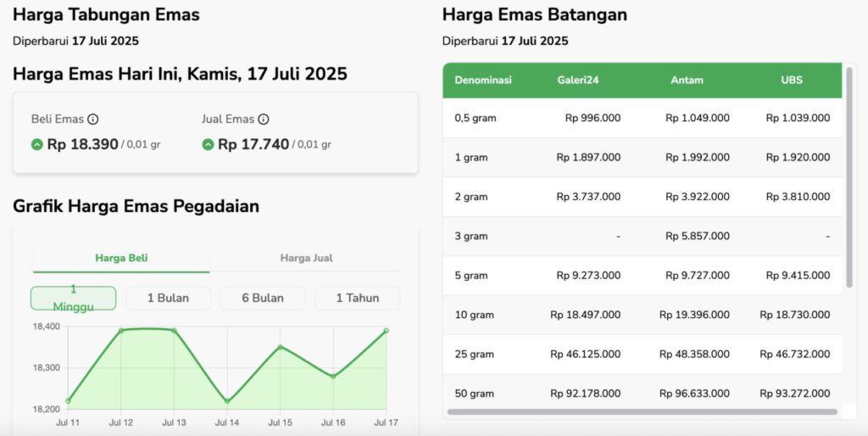Image resolution: width=868 pixels, height=436 pixels.
Task: Click the info icon beside Beli Emas
Action: 93,120
